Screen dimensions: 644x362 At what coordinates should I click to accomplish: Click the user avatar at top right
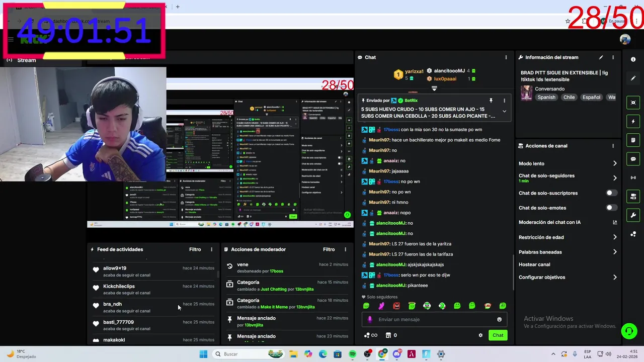[625, 39]
